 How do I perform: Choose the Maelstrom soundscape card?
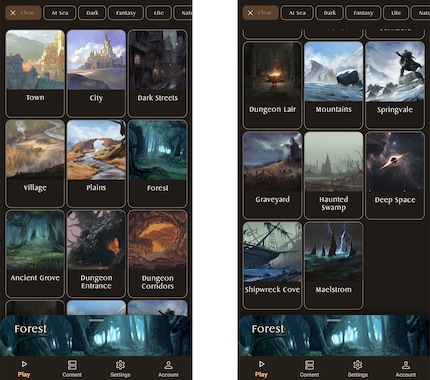point(333,265)
